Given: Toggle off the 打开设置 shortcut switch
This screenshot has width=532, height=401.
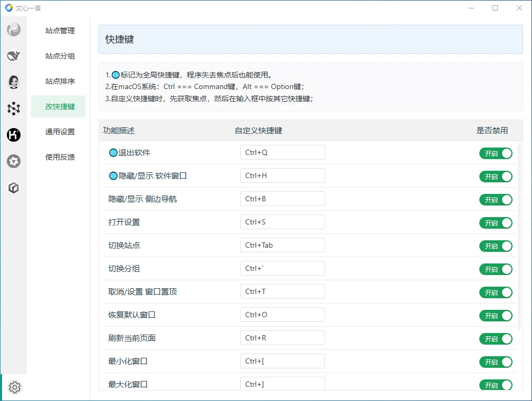Looking at the screenshot, I should (x=495, y=223).
